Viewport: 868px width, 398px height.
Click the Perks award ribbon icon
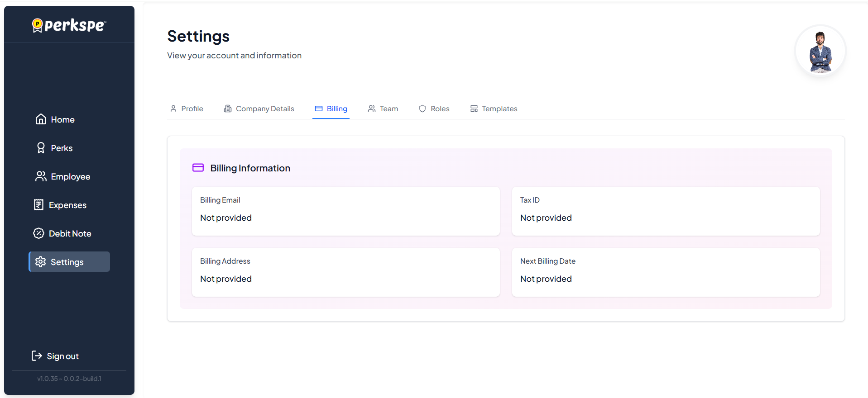[x=41, y=148]
